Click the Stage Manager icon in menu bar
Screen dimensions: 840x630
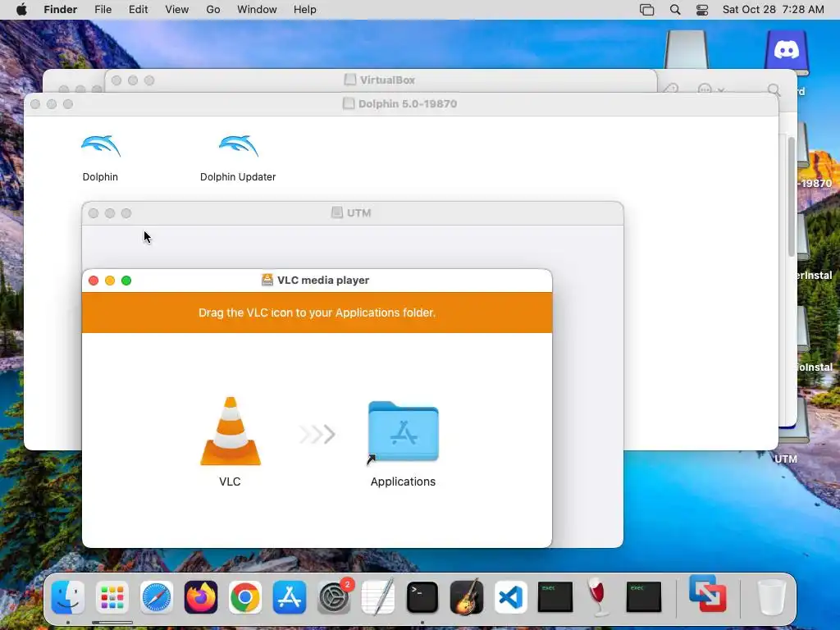646,10
